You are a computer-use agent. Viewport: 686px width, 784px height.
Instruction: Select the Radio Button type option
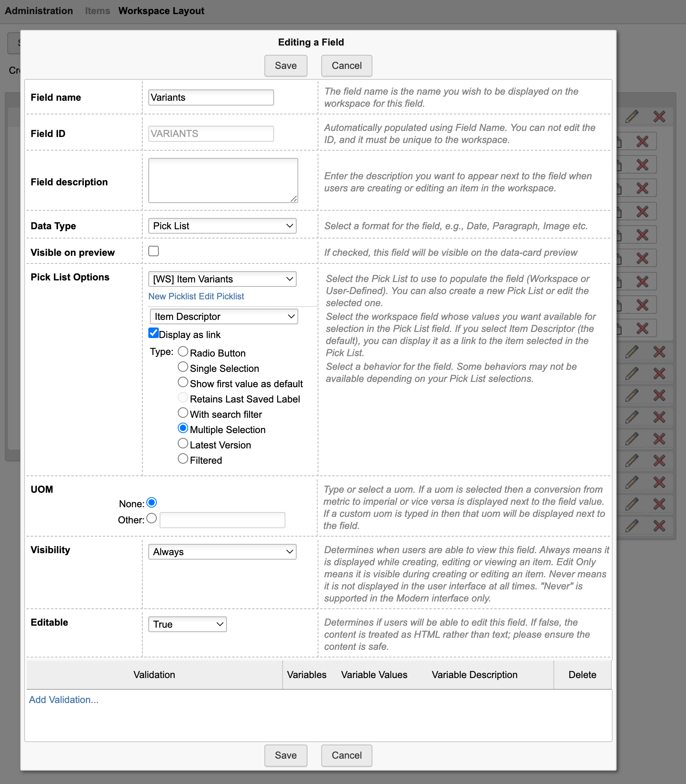(183, 352)
